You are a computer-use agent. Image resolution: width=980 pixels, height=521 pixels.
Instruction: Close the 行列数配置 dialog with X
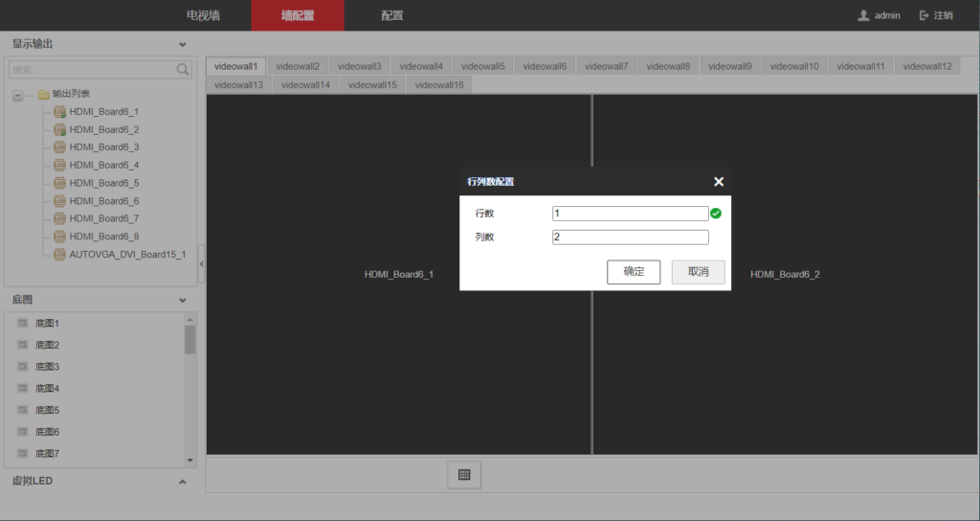tap(719, 182)
